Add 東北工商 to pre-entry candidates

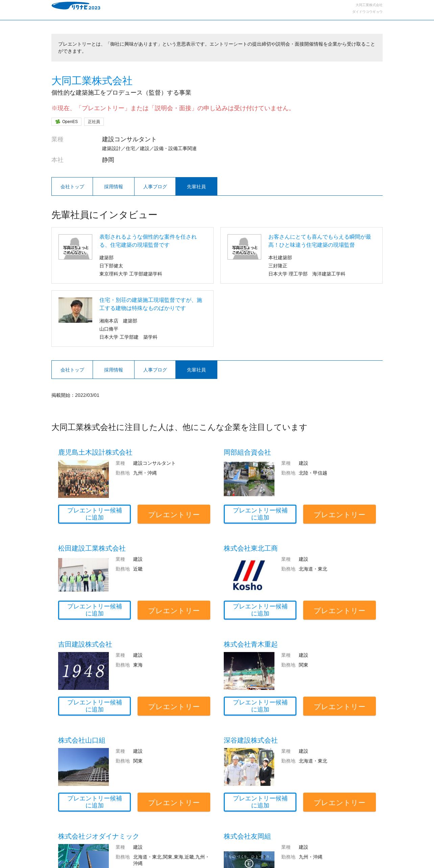(x=260, y=610)
